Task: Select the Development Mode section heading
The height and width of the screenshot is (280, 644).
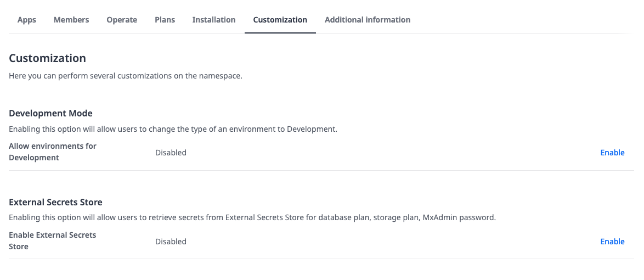Action: pyautogui.click(x=50, y=113)
